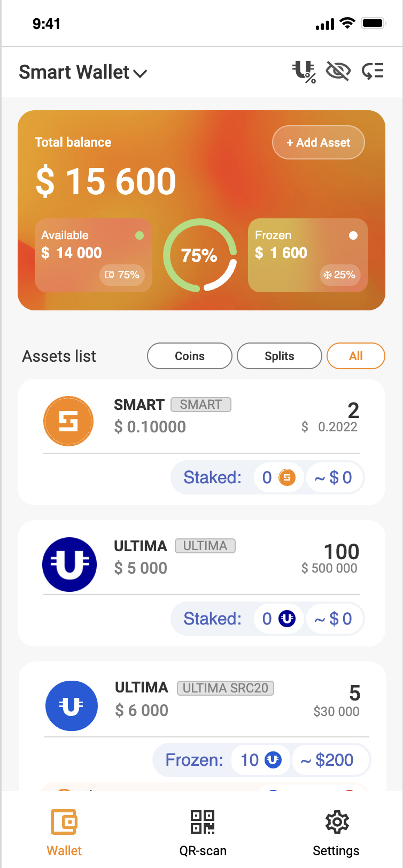This screenshot has width=403, height=868.
Task: Filter assets by Coins
Action: (x=190, y=356)
